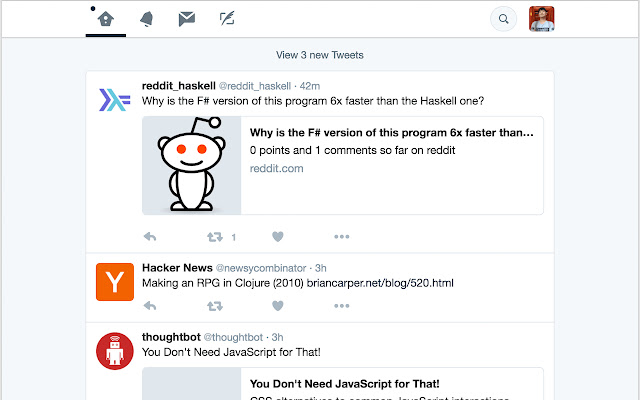
Task: Open the Home timeline tab
Action: [x=106, y=18]
